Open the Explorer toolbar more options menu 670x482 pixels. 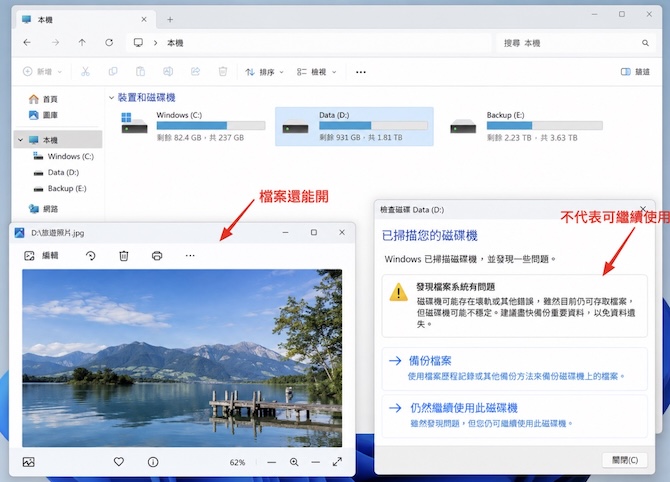[x=361, y=72]
